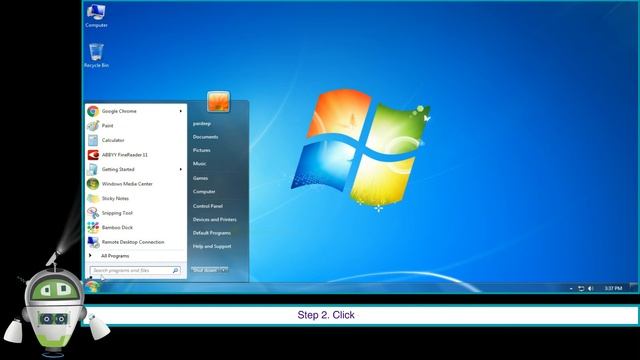Open Pictures from Start menu

pos(202,150)
